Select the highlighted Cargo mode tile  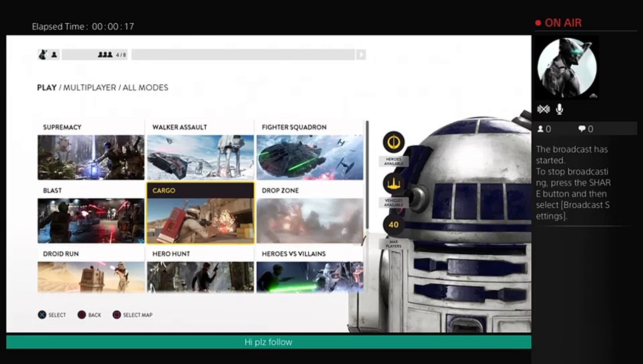[200, 213]
